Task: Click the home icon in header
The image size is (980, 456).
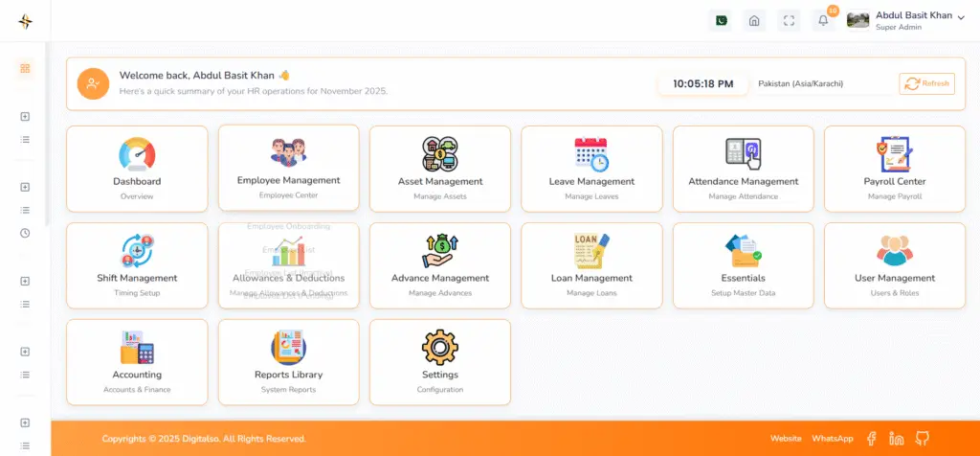Action: point(754,21)
